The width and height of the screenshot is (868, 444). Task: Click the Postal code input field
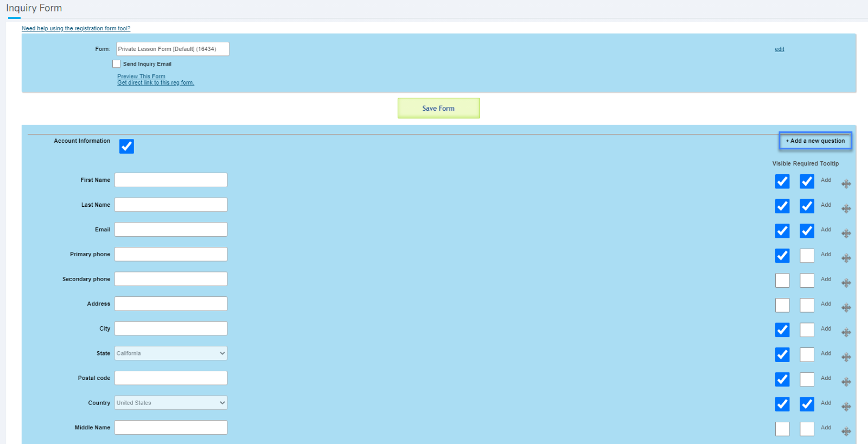pos(171,378)
